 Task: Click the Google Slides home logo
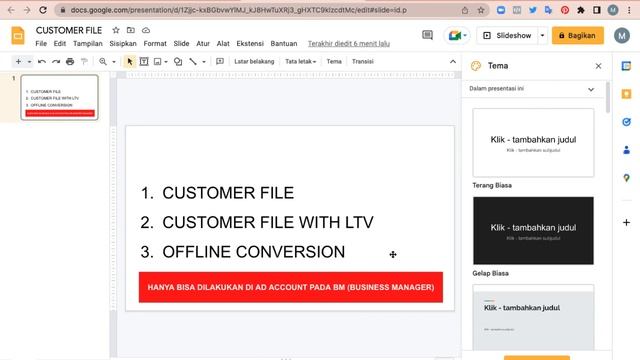[x=18, y=36]
